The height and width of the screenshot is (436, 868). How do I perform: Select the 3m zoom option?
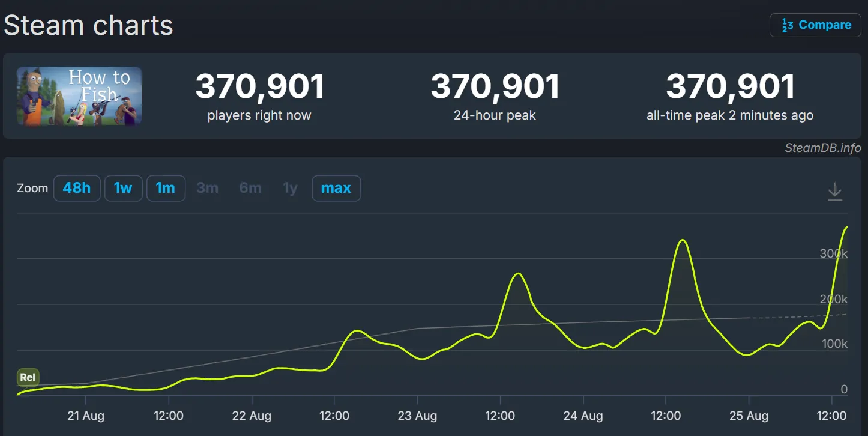[208, 188]
